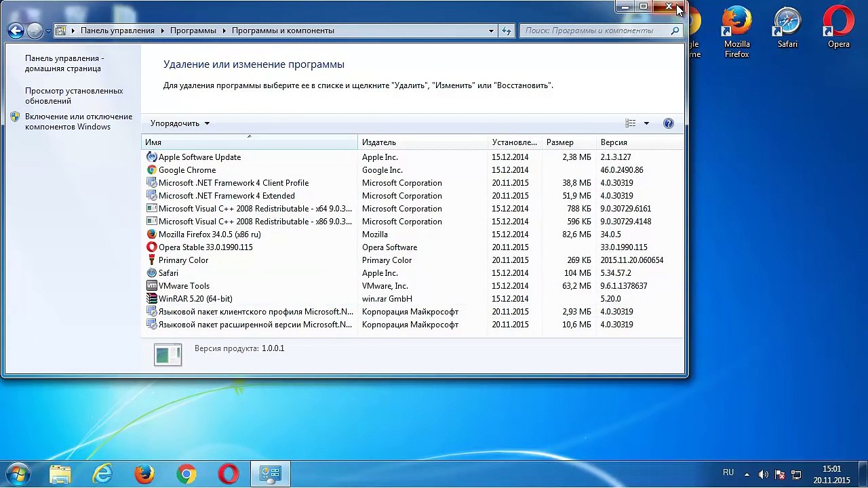Click the icon of Языковой пакет расширенной версии
Image resolution: width=868 pixels, height=488 pixels.
tap(152, 325)
